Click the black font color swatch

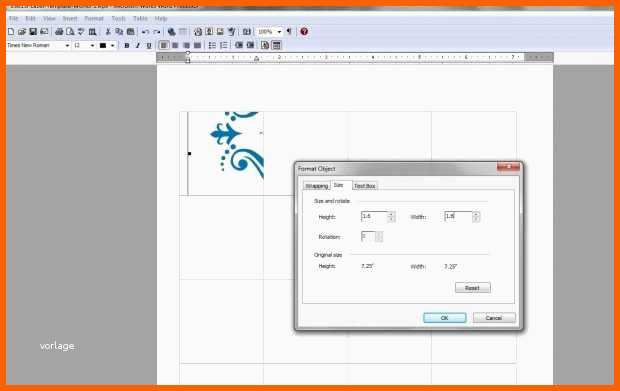click(103, 45)
